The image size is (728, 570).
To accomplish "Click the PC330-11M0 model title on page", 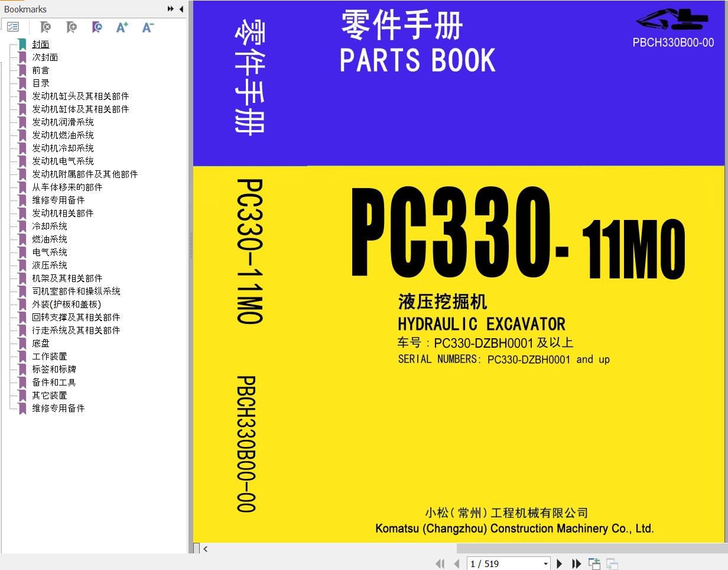I will coord(518,234).
